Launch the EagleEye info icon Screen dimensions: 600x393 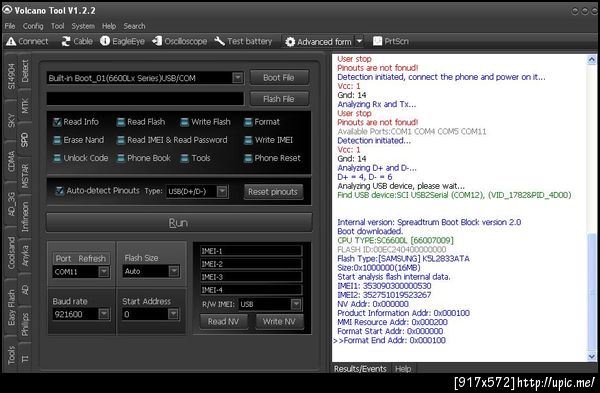tap(105, 41)
